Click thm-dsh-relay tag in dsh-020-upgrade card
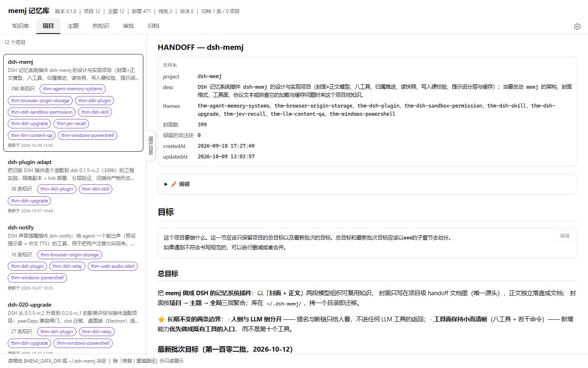Image resolution: width=588 pixels, height=368 pixels. (97, 332)
